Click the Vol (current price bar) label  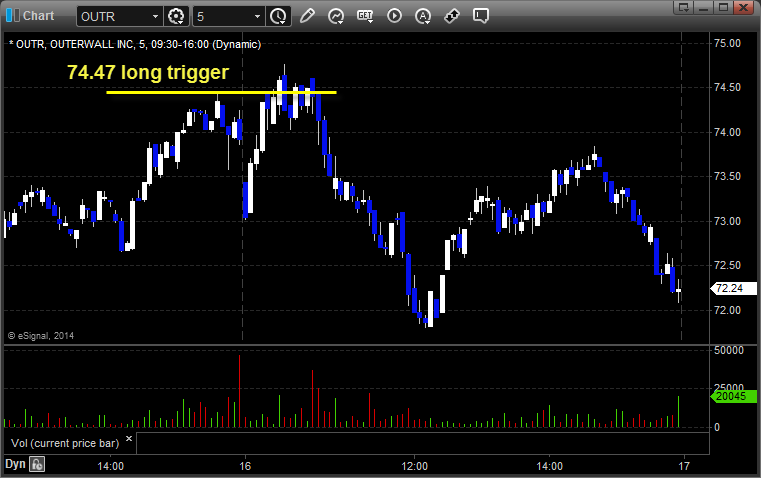pos(65,443)
